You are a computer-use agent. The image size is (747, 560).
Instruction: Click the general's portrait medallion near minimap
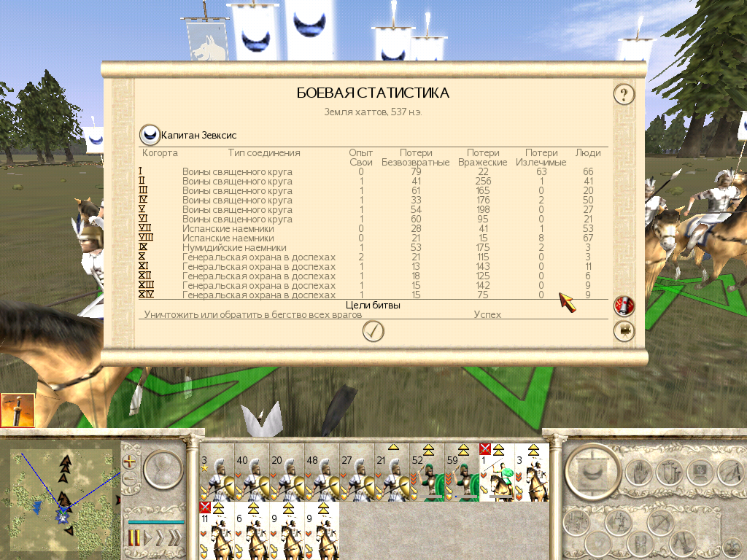(163, 469)
